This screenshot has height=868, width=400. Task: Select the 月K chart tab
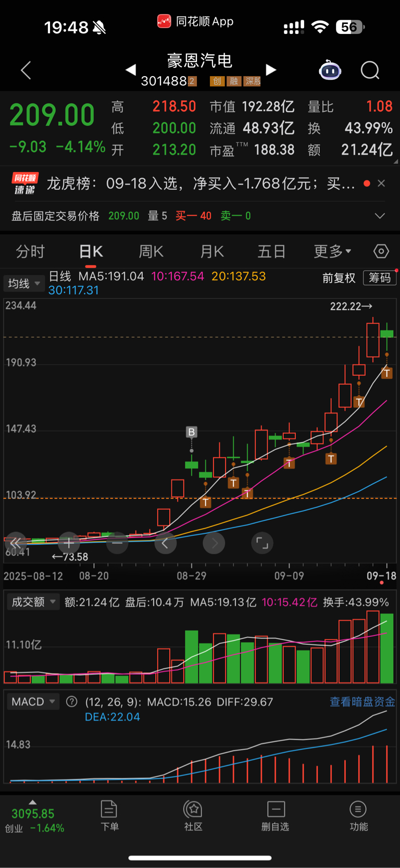click(212, 252)
